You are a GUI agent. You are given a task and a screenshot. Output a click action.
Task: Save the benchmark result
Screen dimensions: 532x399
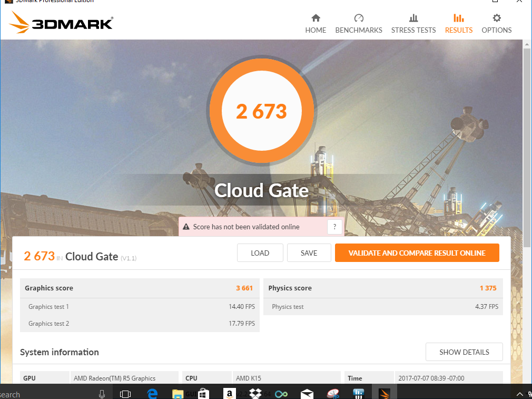pos(309,253)
